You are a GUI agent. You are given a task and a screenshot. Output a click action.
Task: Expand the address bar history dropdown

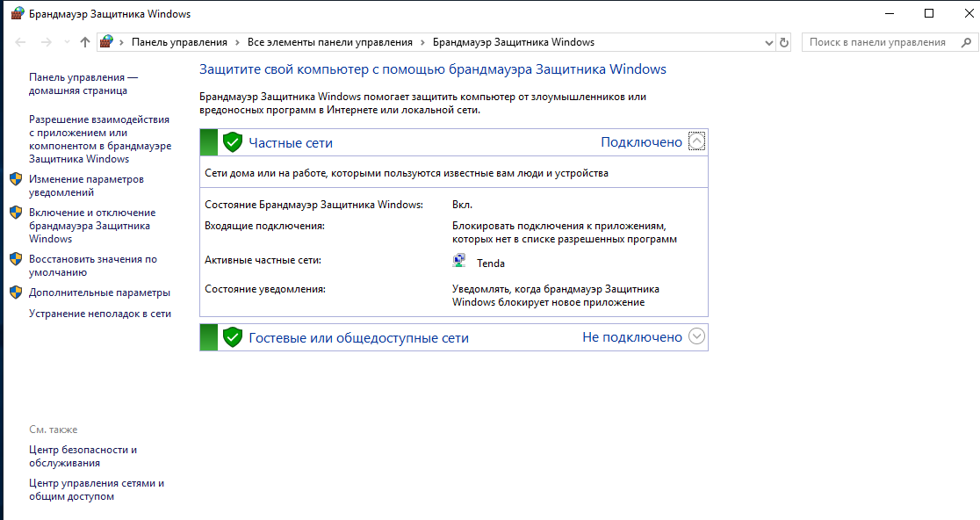point(768,42)
